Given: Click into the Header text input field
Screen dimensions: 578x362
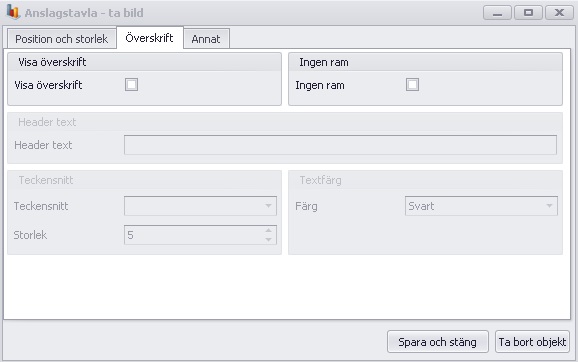Looking at the screenshot, I should 340,145.
